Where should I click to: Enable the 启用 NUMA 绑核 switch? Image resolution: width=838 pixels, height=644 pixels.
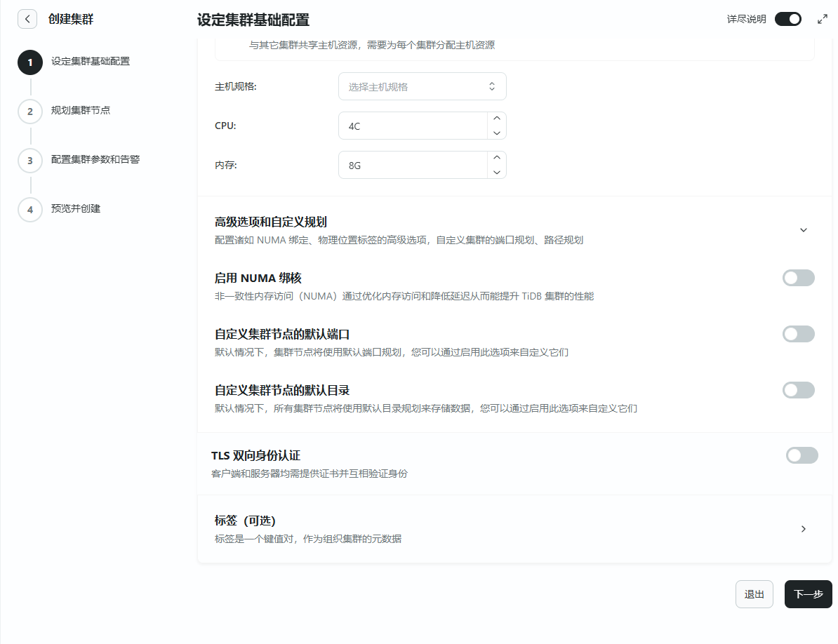(798, 278)
